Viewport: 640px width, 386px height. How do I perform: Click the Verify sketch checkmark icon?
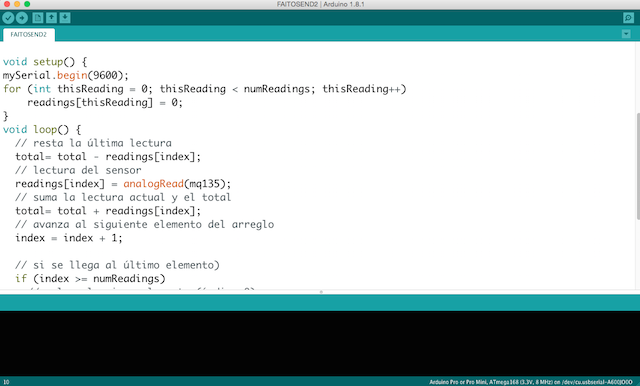pos(8,18)
